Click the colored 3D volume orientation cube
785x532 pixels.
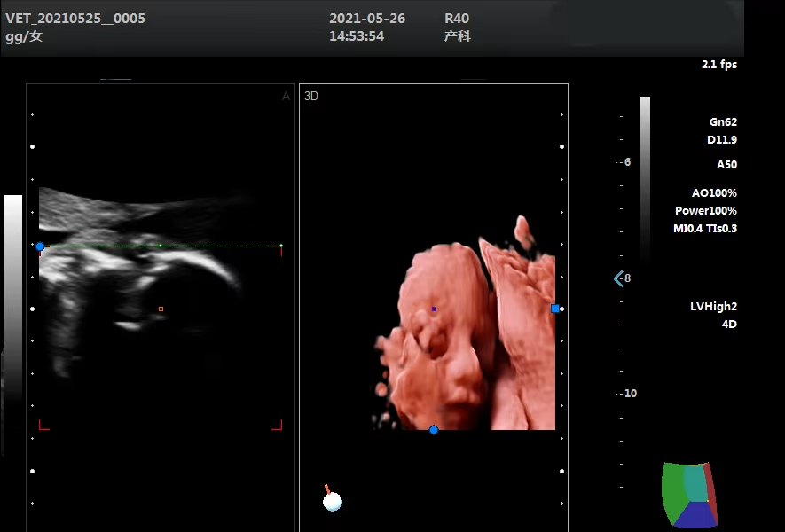tap(688, 495)
